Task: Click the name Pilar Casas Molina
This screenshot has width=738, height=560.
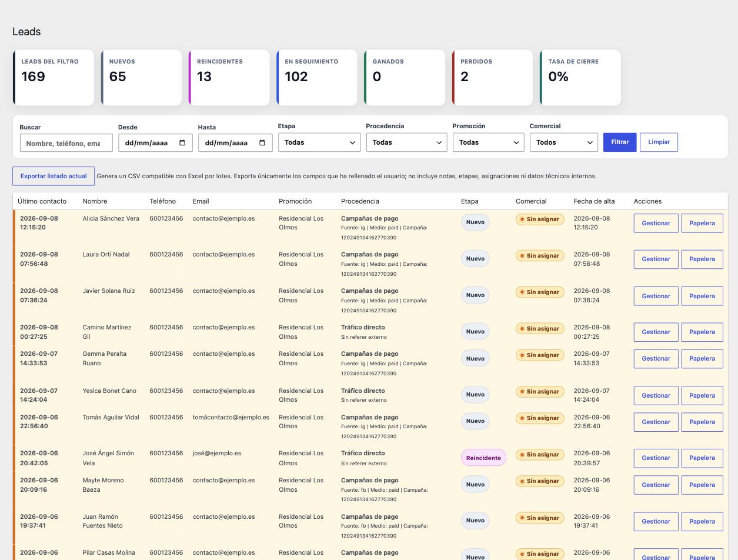Action: pyautogui.click(x=109, y=553)
